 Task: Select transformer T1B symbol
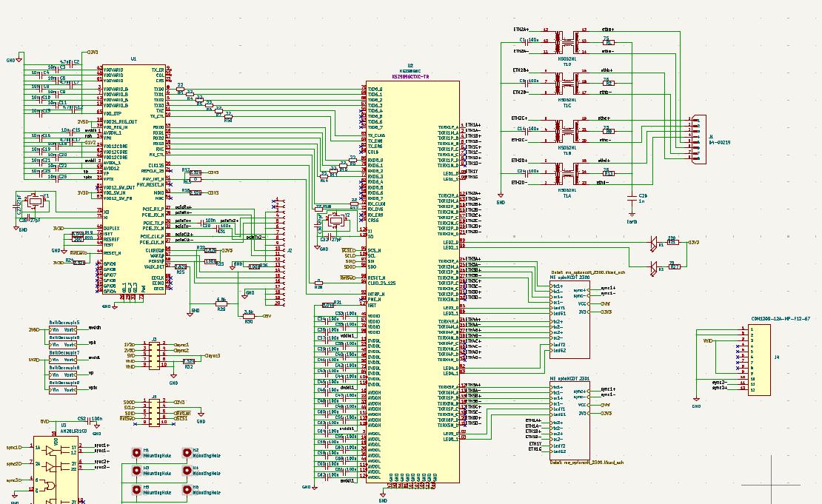567,130
